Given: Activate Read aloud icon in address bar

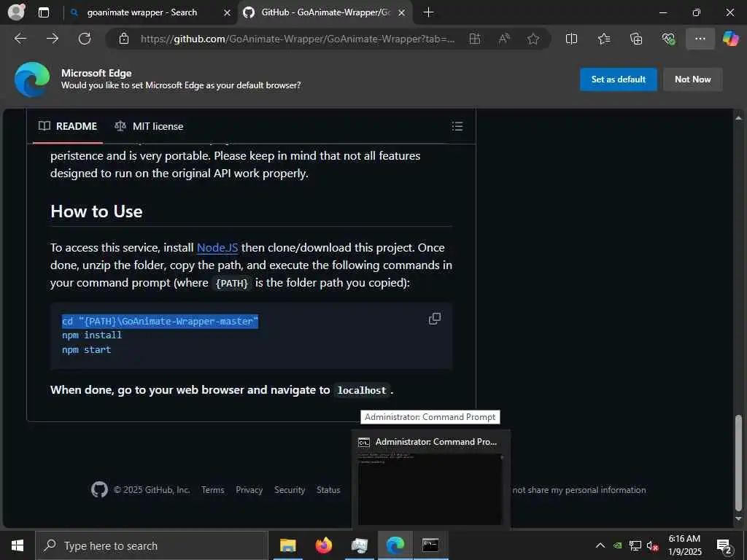Looking at the screenshot, I should pyautogui.click(x=504, y=39).
